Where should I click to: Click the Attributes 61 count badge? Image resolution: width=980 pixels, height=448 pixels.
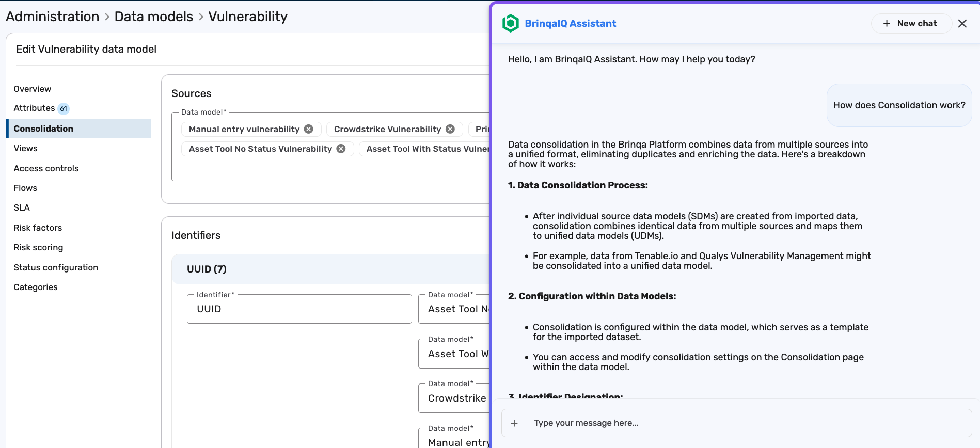point(64,108)
